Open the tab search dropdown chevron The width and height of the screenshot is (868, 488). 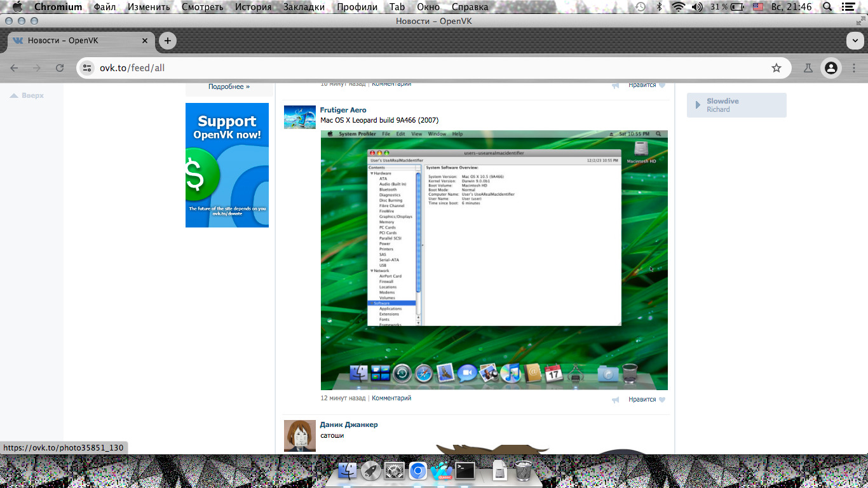855,41
